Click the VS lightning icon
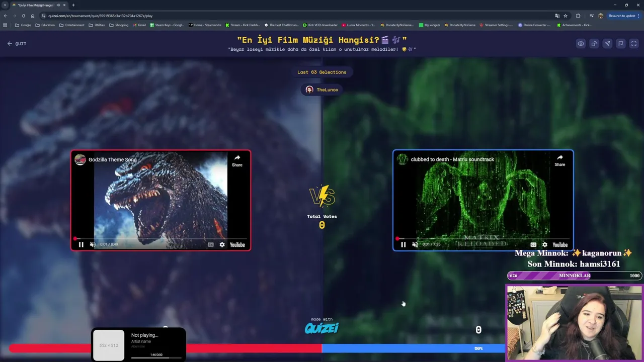Screen dimensions: 644x362 [322, 197]
